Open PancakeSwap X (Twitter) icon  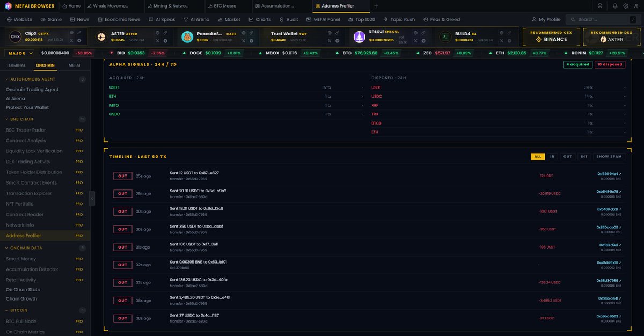click(x=243, y=40)
